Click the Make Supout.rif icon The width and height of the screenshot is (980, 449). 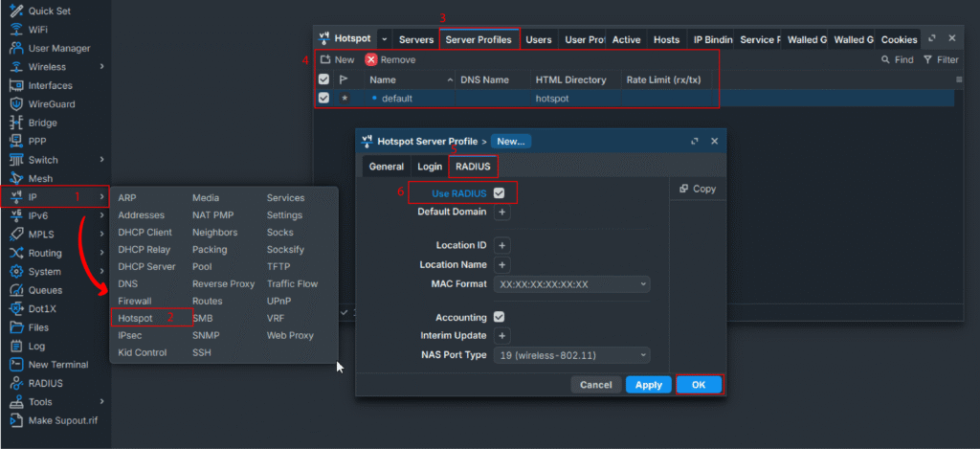coord(17,420)
